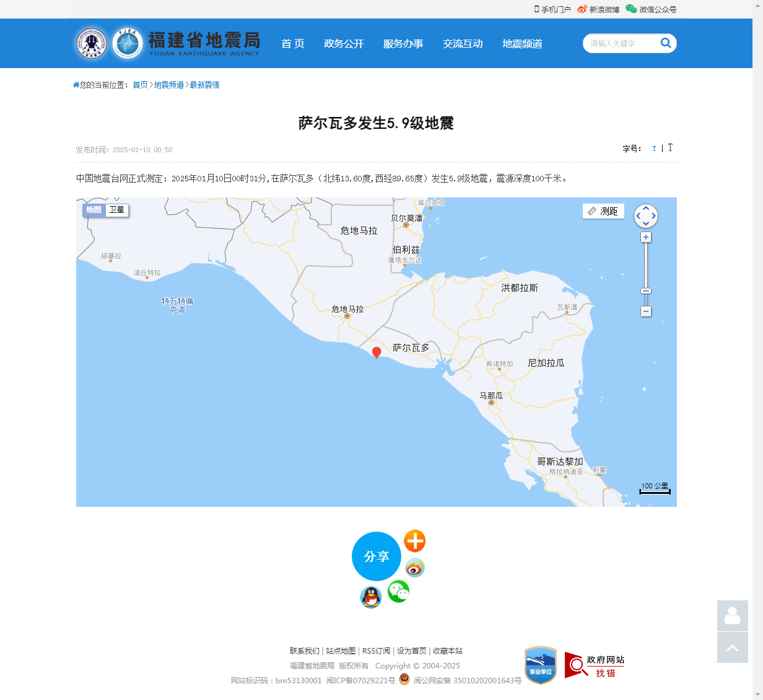Click the government site error-report badge
The width and height of the screenshot is (763, 700).
[x=594, y=665]
